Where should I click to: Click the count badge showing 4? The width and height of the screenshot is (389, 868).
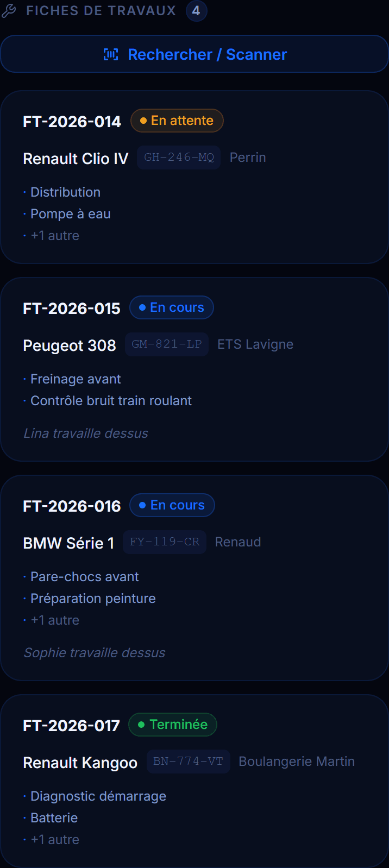click(x=196, y=11)
